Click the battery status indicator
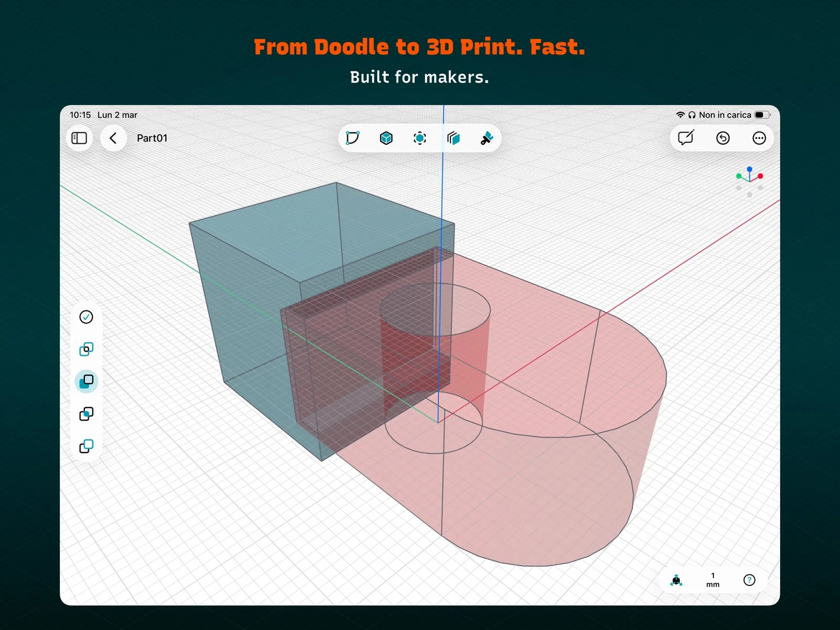 pos(762,115)
